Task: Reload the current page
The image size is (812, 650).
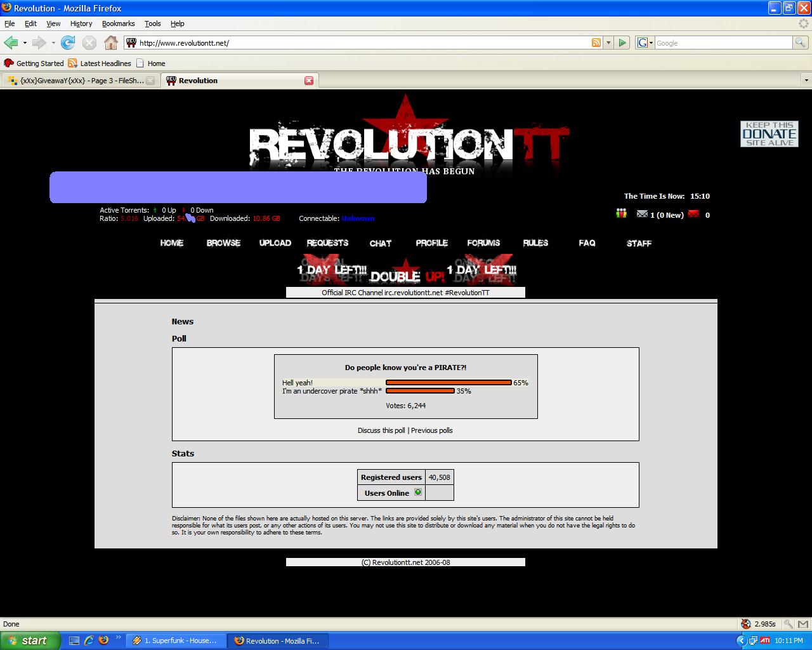Action: 68,43
